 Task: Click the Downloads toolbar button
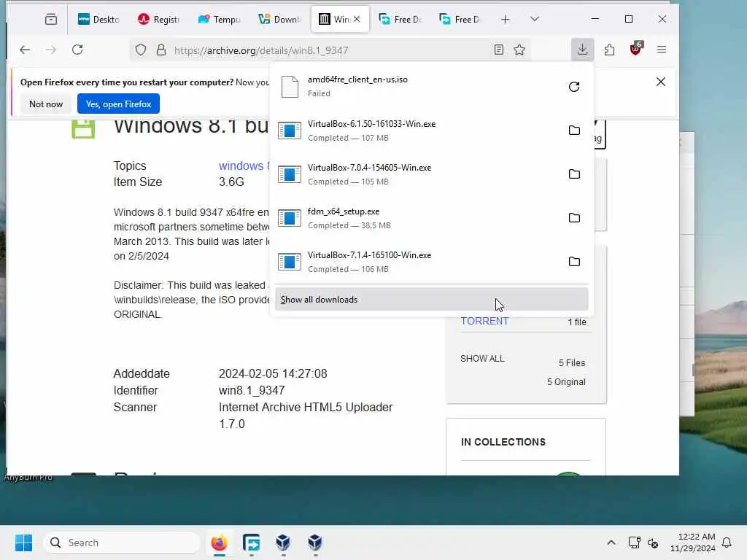[582, 50]
